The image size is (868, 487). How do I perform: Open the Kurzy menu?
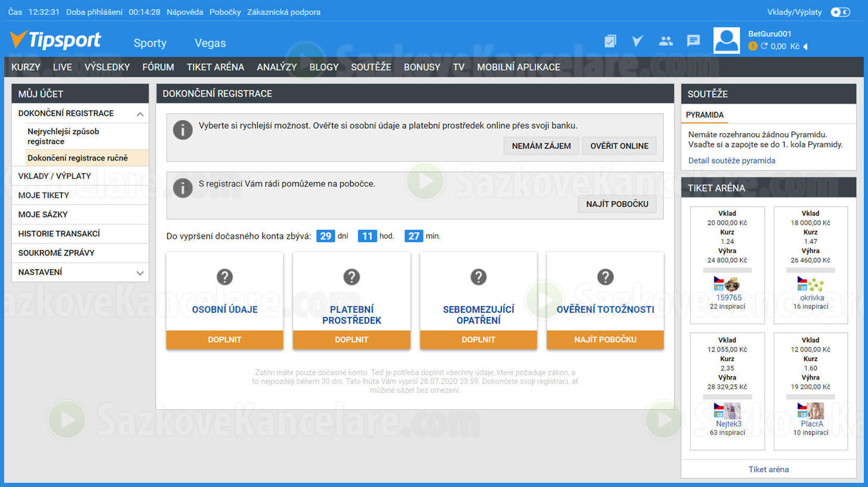26,67
